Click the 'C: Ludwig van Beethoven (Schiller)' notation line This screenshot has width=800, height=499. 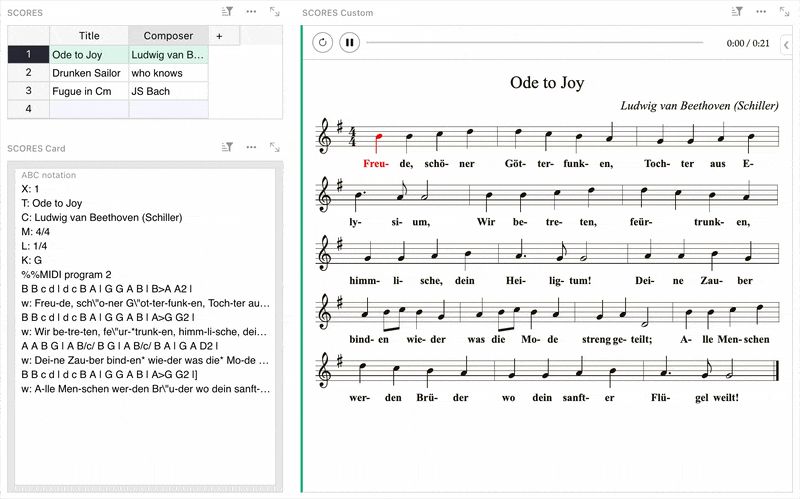point(102,217)
